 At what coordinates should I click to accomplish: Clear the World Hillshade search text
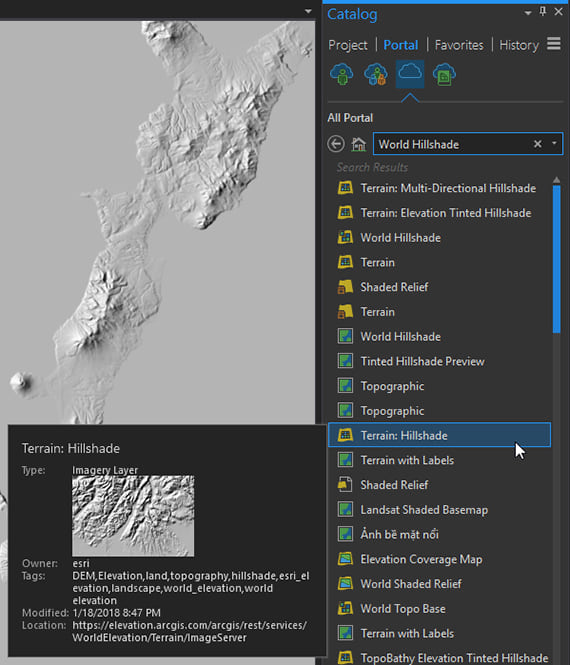coord(537,144)
